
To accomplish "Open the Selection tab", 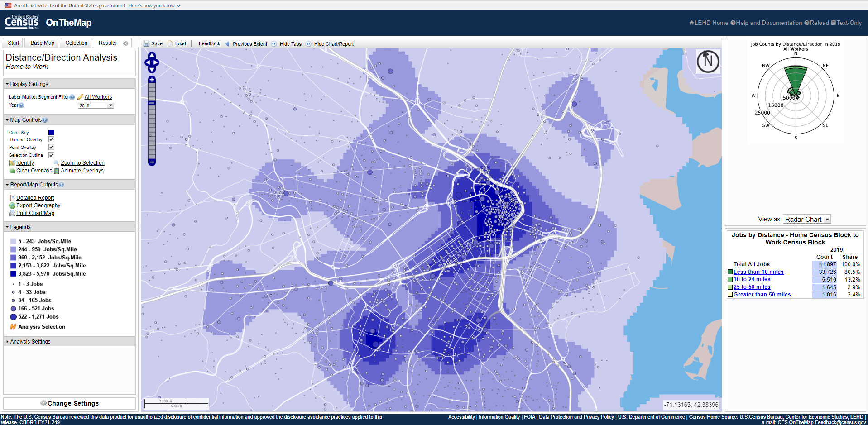I will point(77,43).
